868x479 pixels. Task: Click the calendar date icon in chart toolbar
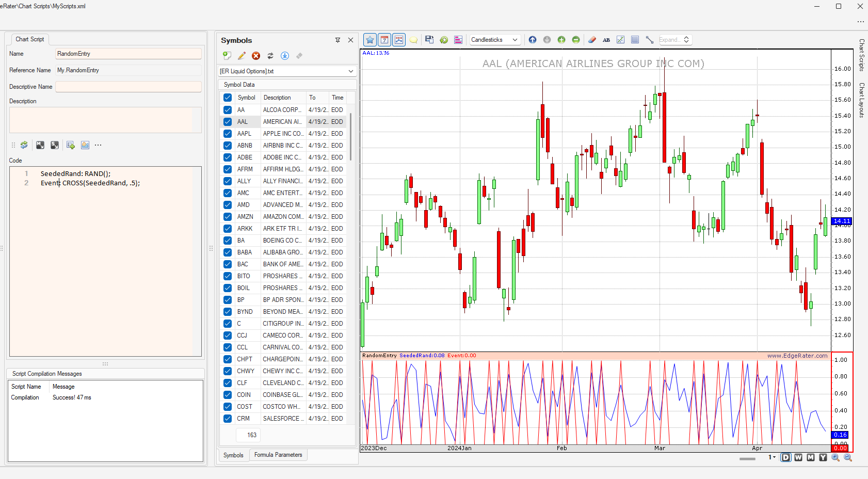pyautogui.click(x=384, y=40)
